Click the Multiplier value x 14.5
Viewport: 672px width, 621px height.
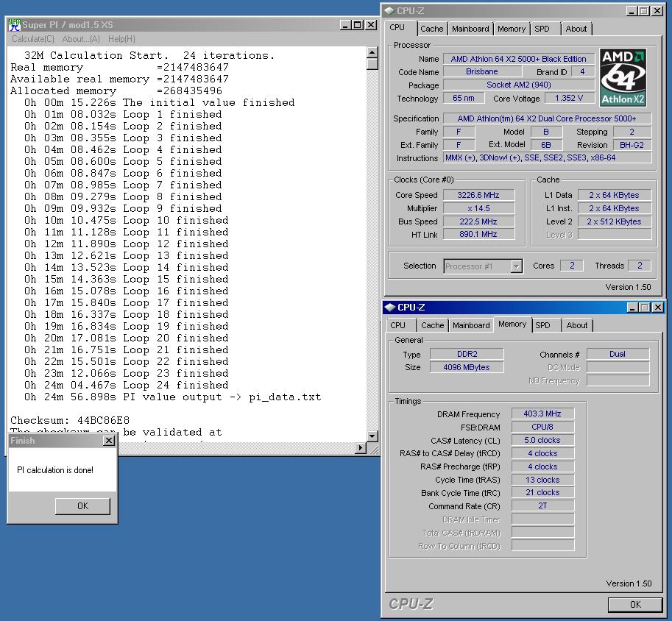478,208
